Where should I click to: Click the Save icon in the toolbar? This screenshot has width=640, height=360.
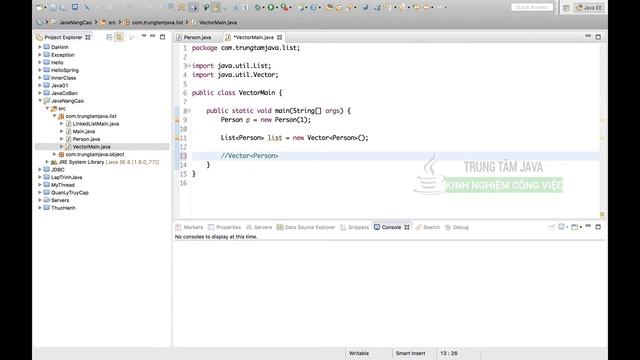53,7
